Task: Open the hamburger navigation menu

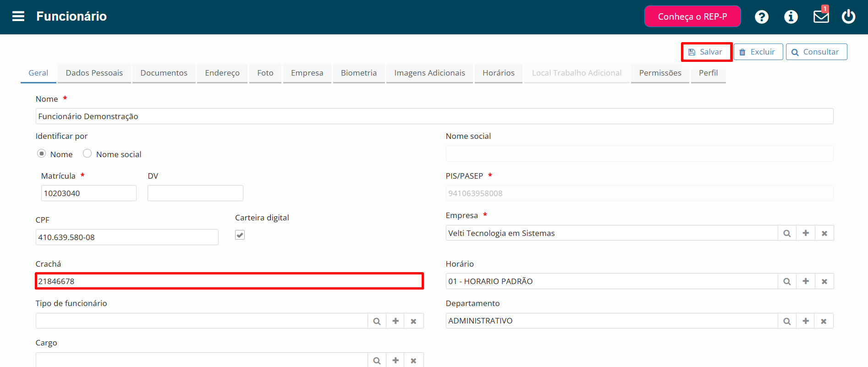Action: 18,16
